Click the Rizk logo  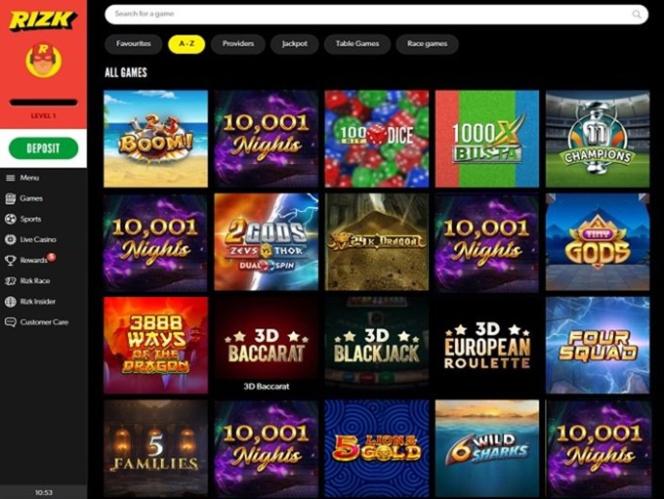click(x=43, y=20)
